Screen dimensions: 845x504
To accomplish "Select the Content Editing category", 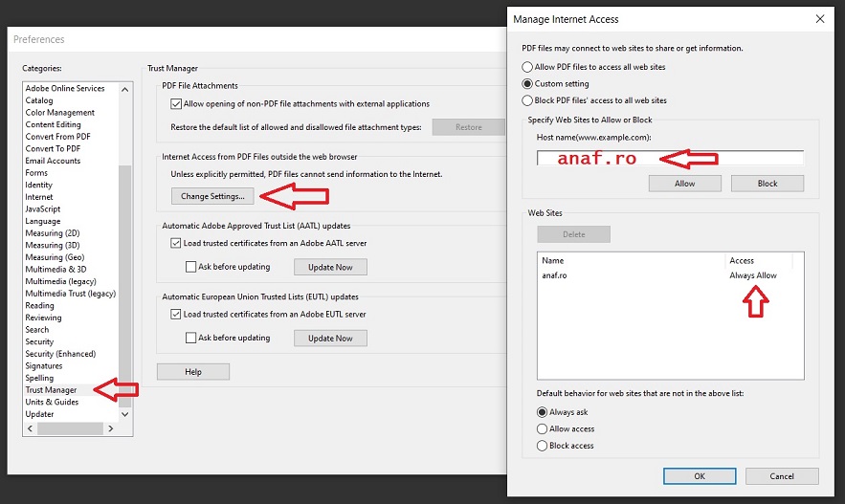I will click(x=53, y=124).
